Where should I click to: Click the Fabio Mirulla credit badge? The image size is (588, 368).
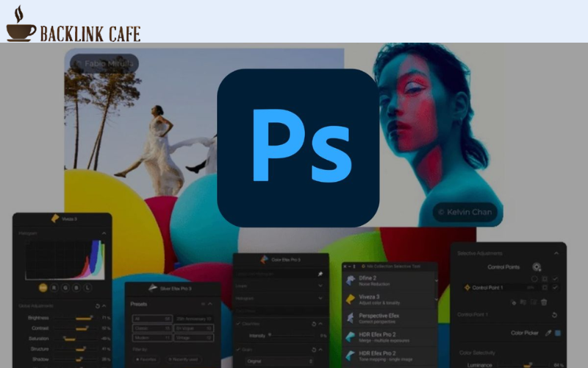[x=104, y=63]
